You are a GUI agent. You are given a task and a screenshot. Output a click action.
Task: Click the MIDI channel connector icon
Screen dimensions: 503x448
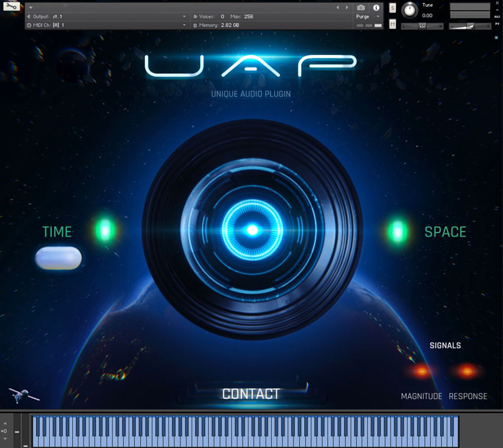pos(29,25)
